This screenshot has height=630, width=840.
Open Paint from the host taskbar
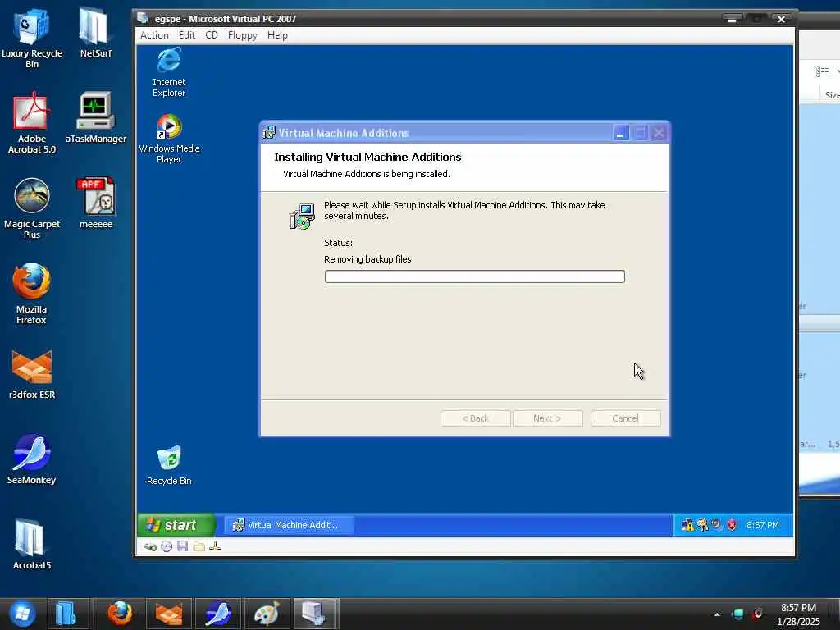coord(267,614)
